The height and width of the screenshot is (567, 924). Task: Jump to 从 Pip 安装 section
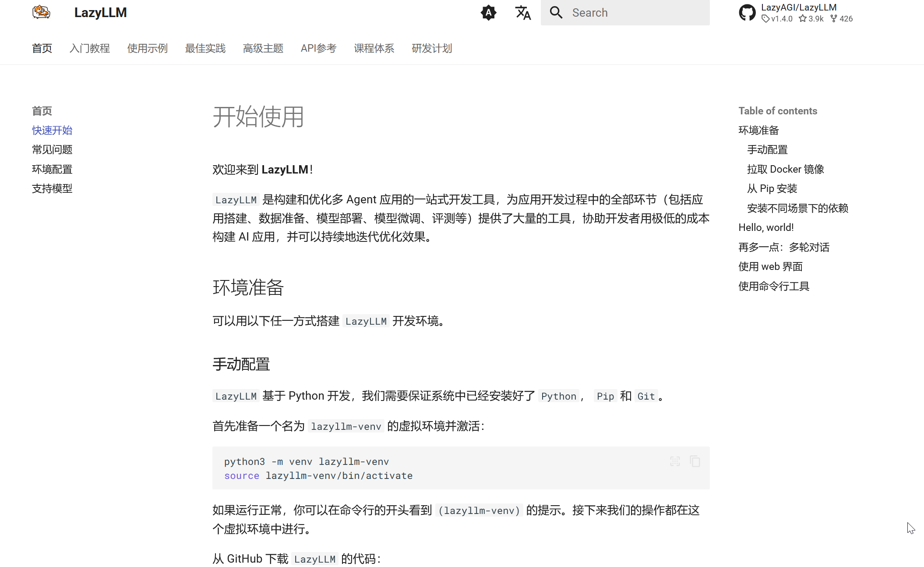click(772, 188)
